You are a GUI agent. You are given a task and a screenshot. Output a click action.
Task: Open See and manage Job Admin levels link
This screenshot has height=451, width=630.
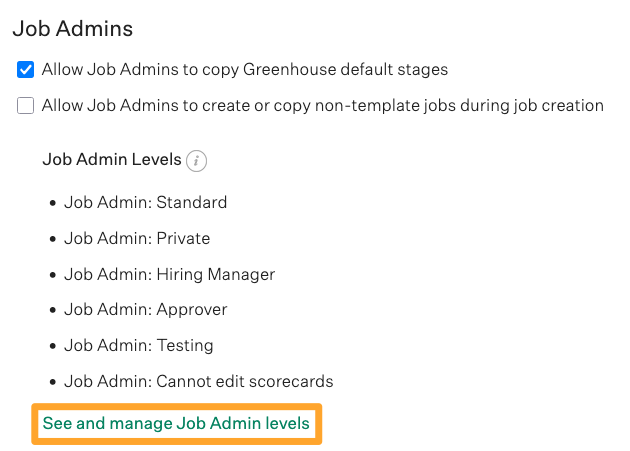pos(176,423)
